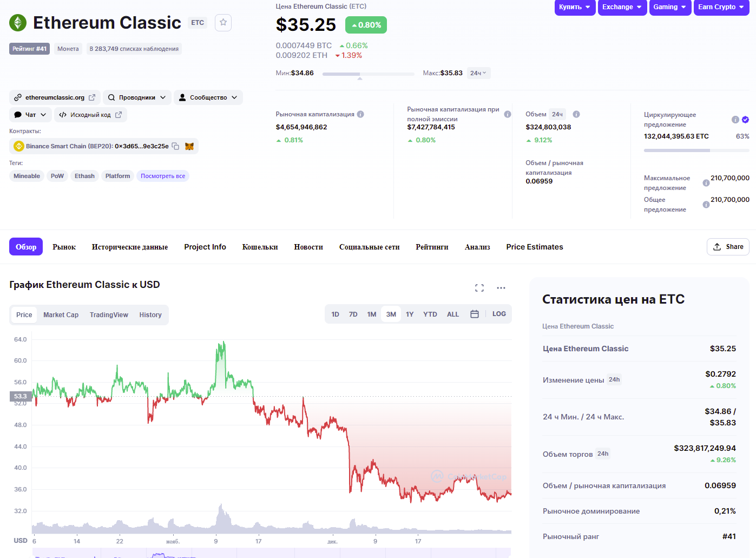Toggle LOG scale on chart
The width and height of the screenshot is (756, 558).
[x=499, y=314]
